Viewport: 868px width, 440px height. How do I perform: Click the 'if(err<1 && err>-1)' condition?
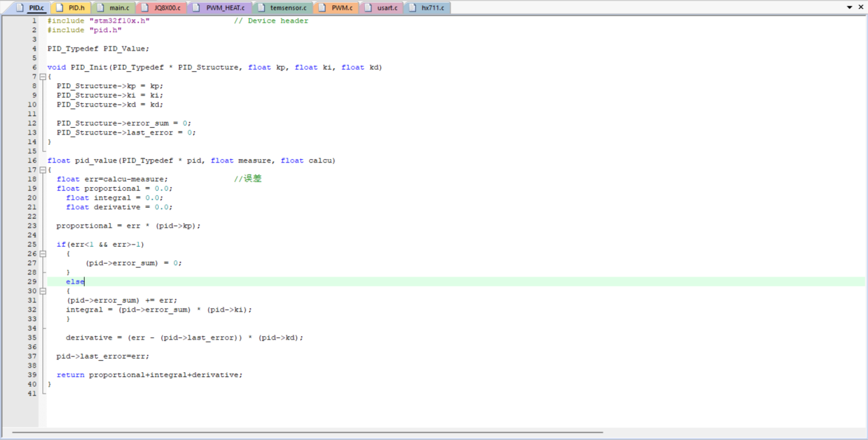[x=101, y=245]
